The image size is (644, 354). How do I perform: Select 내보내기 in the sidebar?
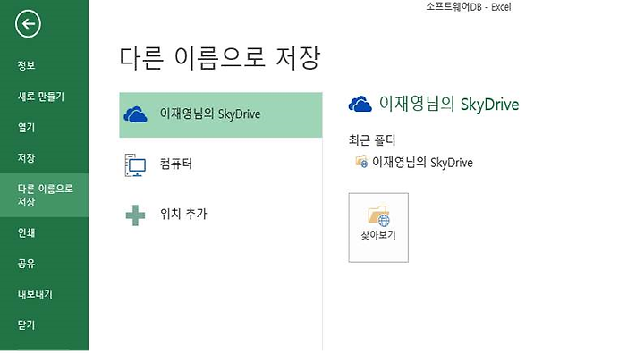[x=35, y=294]
